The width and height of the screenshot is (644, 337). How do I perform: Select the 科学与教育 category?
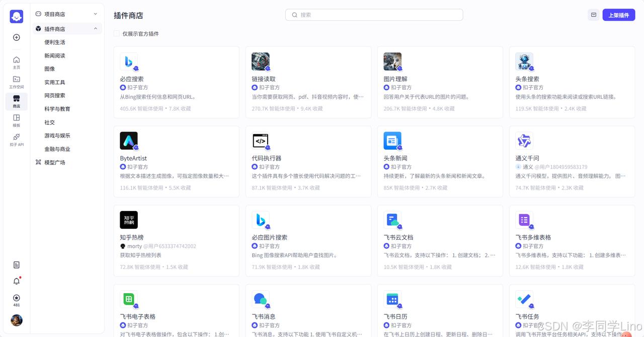[x=57, y=109]
